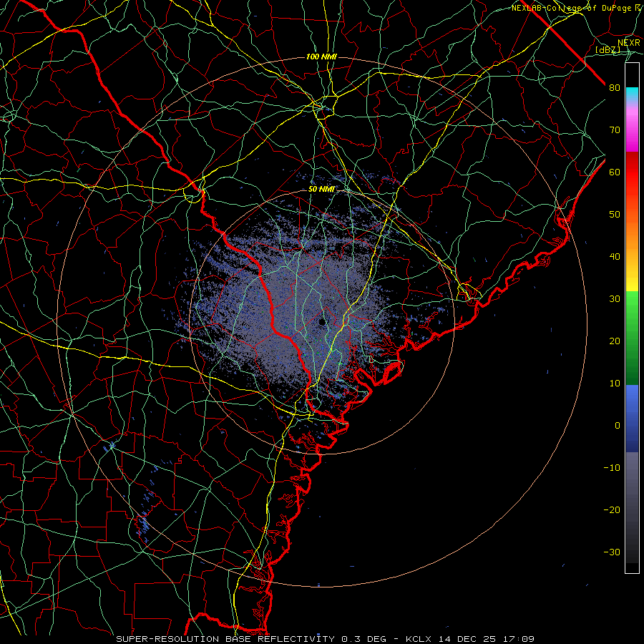Click the KCLX station identifier
644x644 pixels.
(x=420, y=639)
